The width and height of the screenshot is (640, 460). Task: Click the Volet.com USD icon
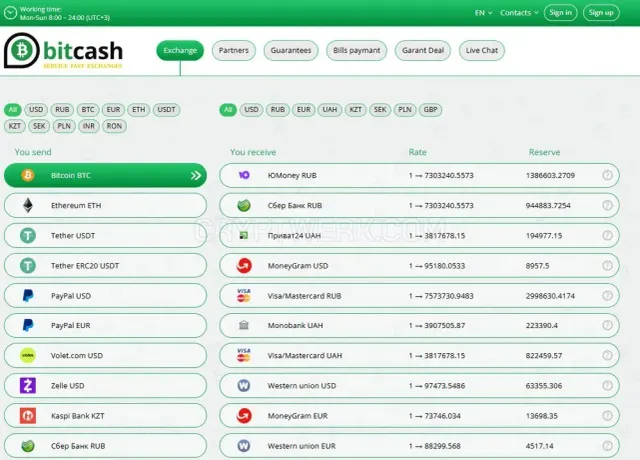[x=28, y=356]
